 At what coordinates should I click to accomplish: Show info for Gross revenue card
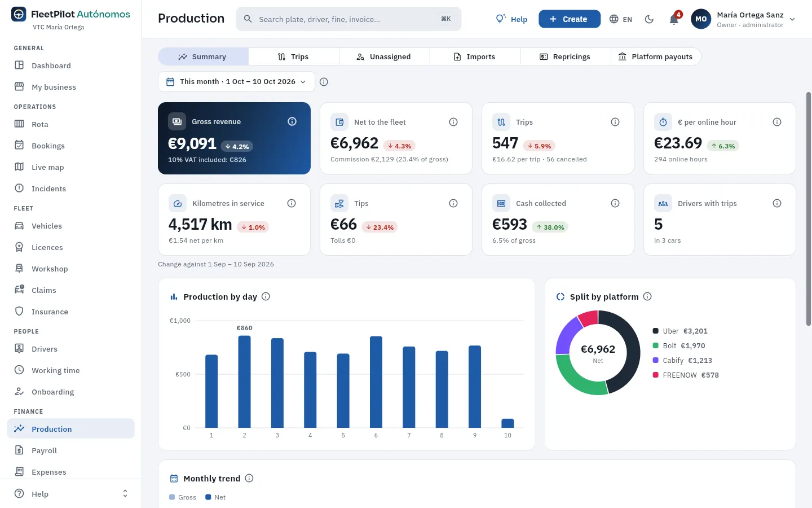pos(292,121)
